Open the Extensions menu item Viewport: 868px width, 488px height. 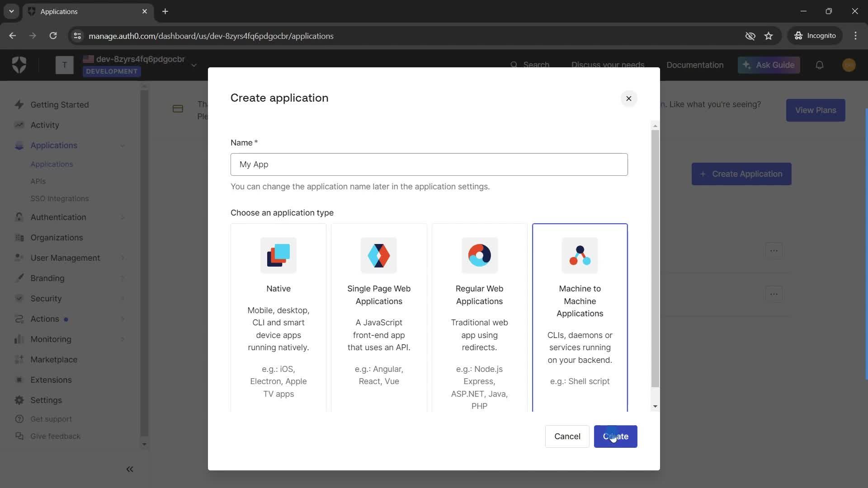coord(51,380)
